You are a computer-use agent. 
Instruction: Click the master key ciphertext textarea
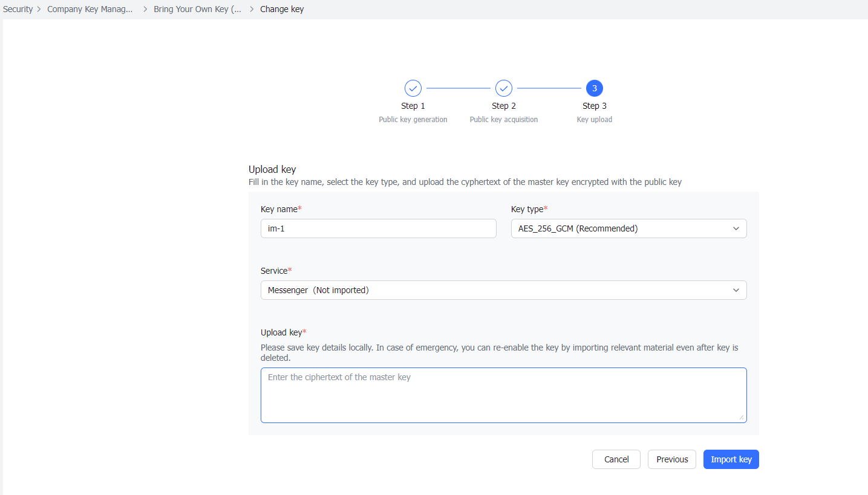[x=503, y=395]
